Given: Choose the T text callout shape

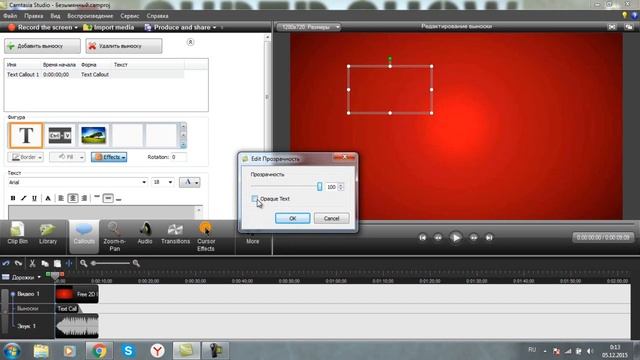Looking at the screenshot, I should (x=26, y=136).
